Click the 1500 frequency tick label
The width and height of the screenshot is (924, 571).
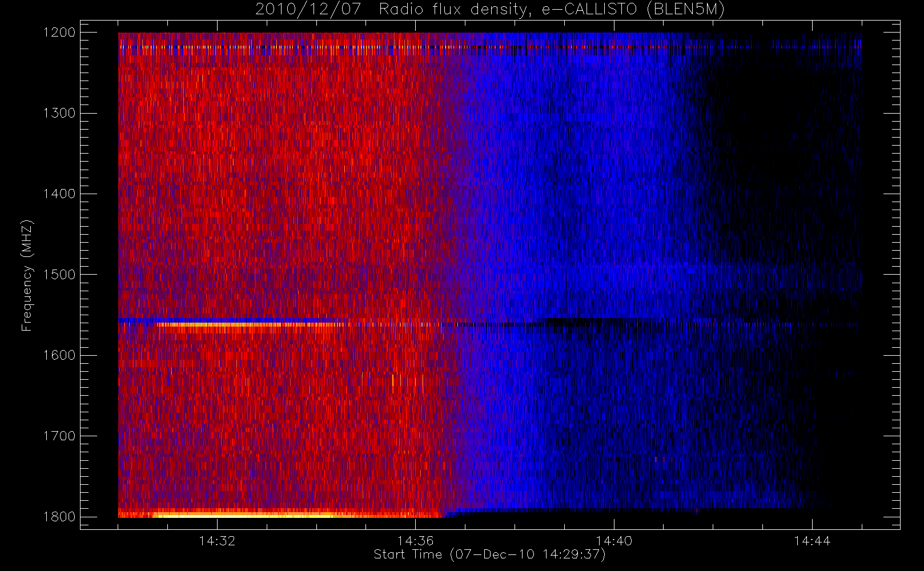59,275
